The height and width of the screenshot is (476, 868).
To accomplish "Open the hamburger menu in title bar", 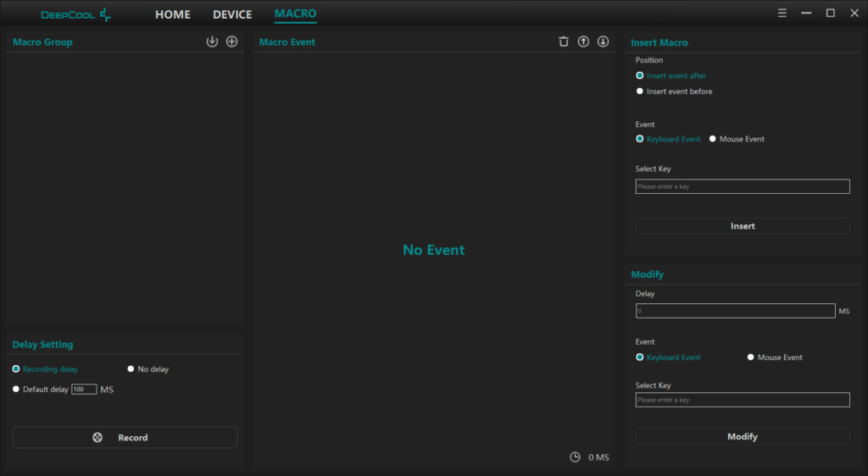I will click(782, 13).
